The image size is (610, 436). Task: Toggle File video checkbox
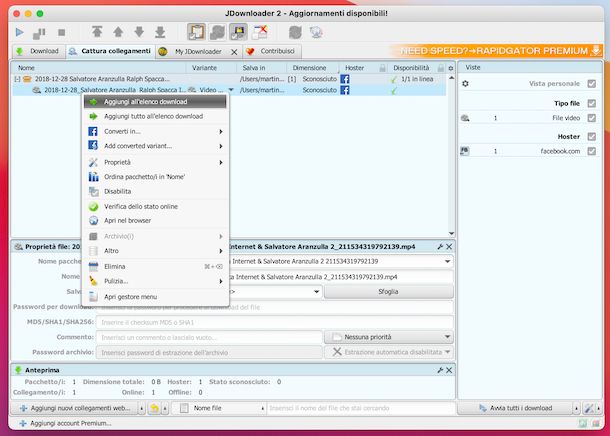(x=592, y=118)
